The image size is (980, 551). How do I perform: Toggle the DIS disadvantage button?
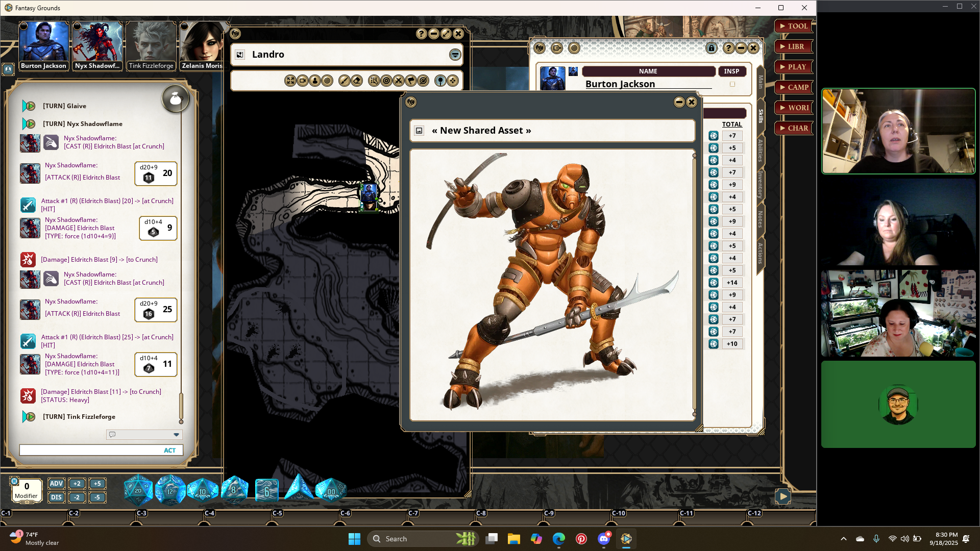[56, 497]
